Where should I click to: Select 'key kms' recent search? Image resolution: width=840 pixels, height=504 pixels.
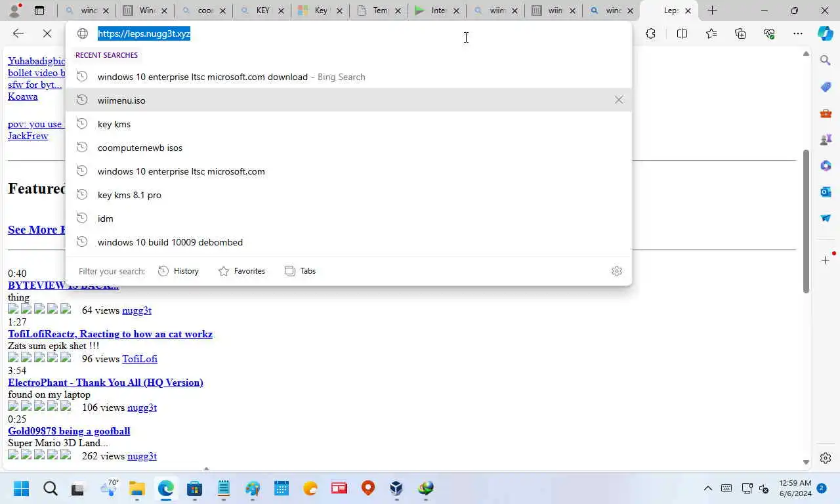tap(348, 124)
